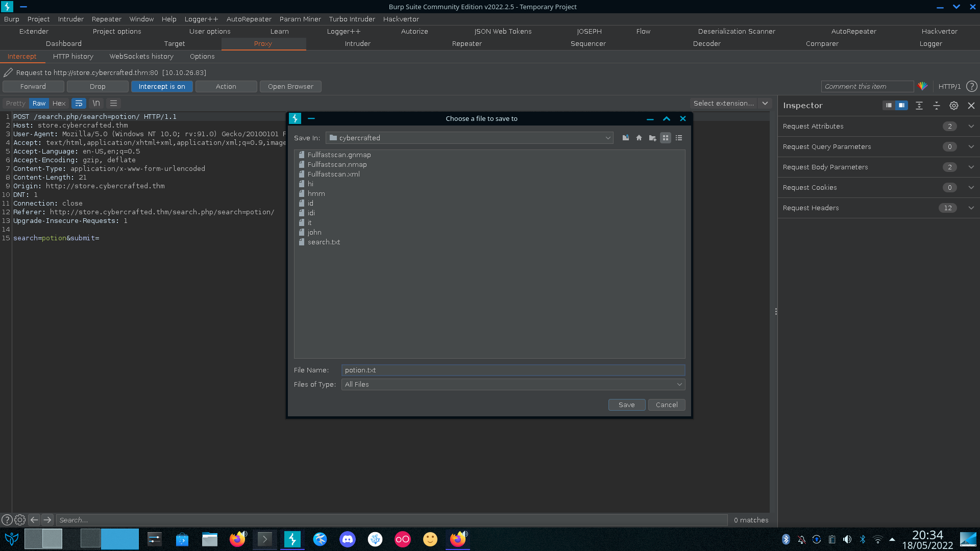This screenshot has width=980, height=551.
Task: Open the Intruder menu in menu bar
Action: click(70, 19)
